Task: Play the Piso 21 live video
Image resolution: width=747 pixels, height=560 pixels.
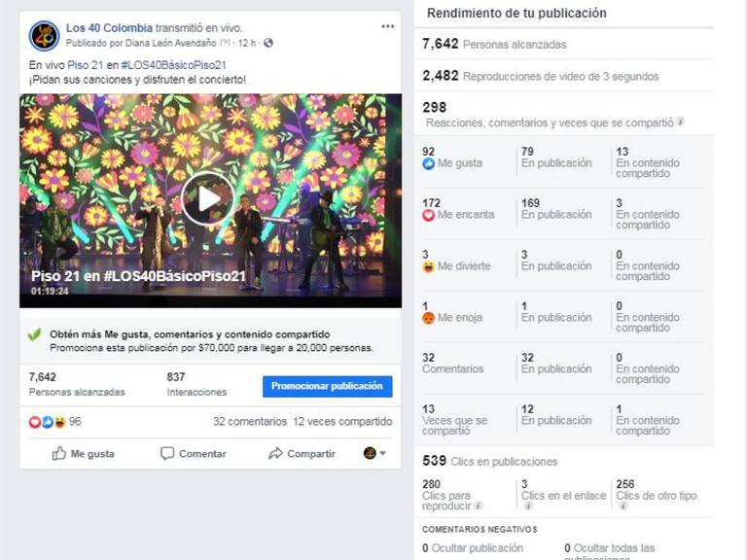Action: 209,199
